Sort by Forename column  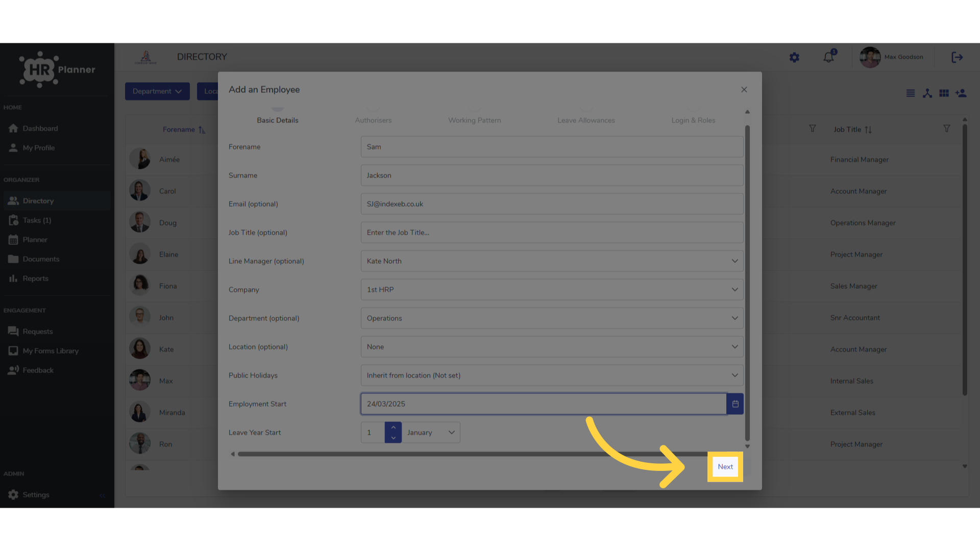click(x=184, y=130)
